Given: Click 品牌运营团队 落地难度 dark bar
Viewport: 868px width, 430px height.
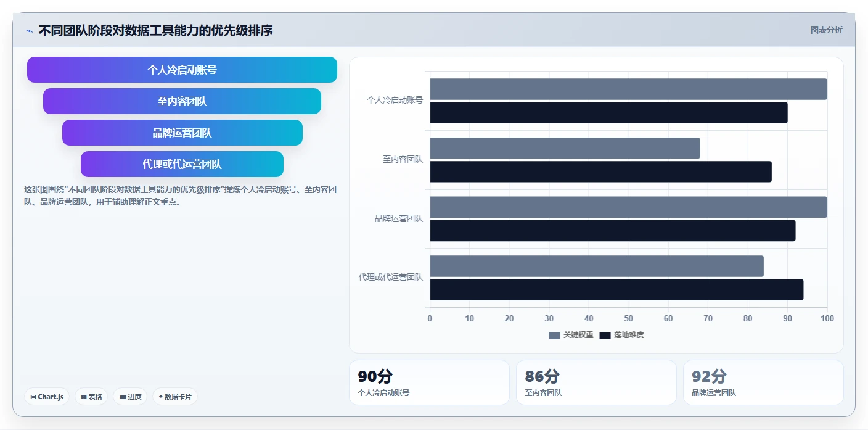Looking at the screenshot, I should pyautogui.click(x=612, y=230).
